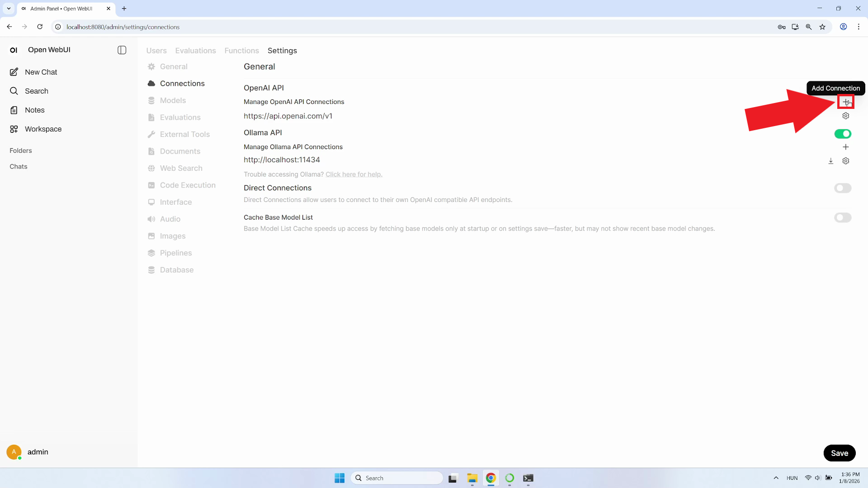Screen dimensions: 868x488
Task: Add a new OpenAI API connection
Action: 845,102
